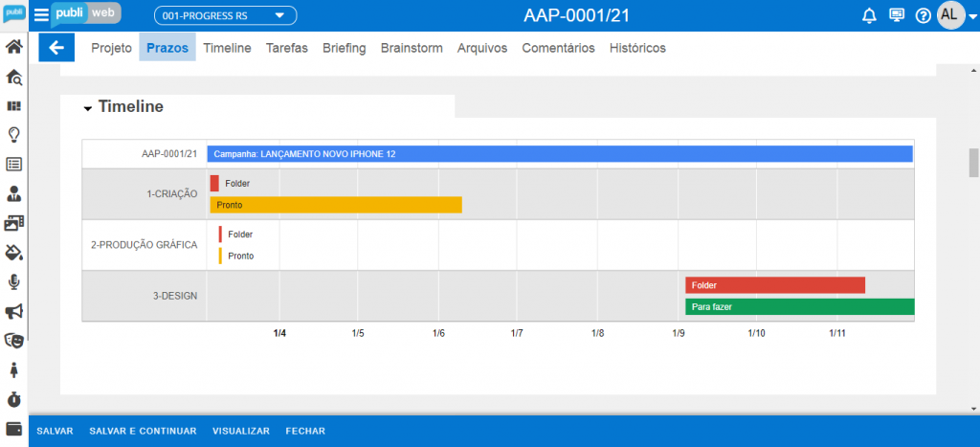Click the 1/11 date label
The image size is (980, 447).
pyautogui.click(x=836, y=334)
